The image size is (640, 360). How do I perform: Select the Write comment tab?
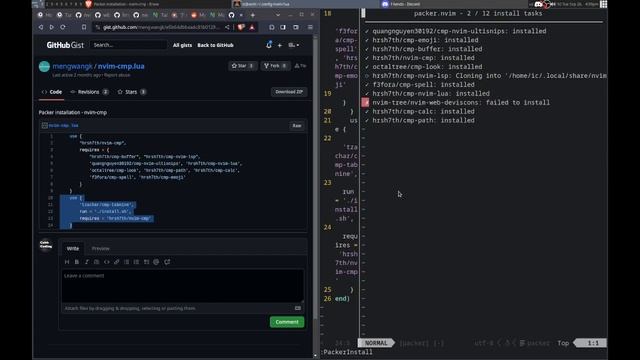73,248
